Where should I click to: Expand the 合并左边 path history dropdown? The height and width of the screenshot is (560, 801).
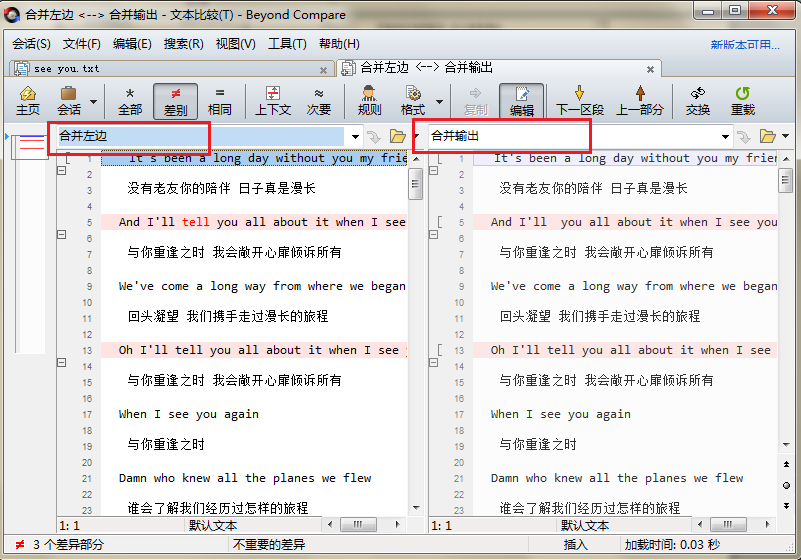(x=355, y=136)
